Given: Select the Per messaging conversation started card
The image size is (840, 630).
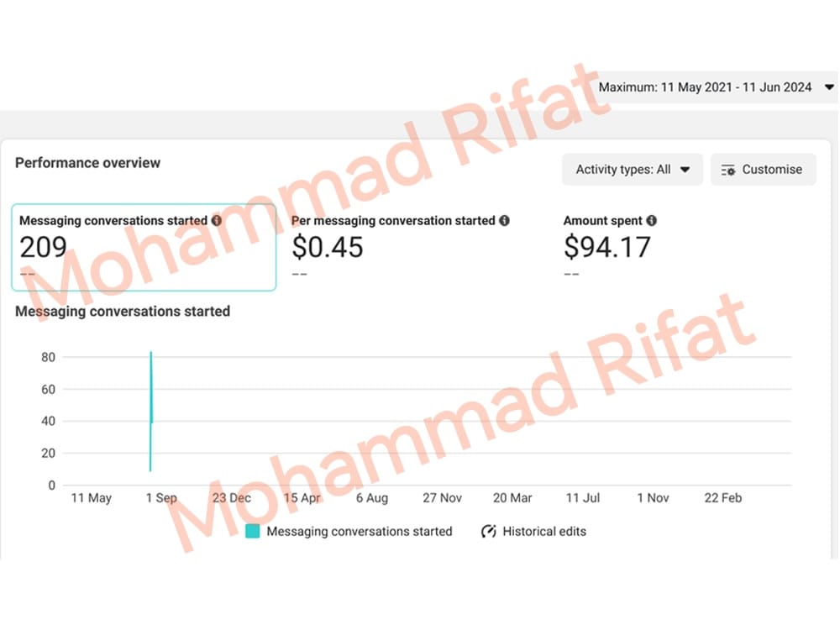Looking at the screenshot, I should 400,247.
